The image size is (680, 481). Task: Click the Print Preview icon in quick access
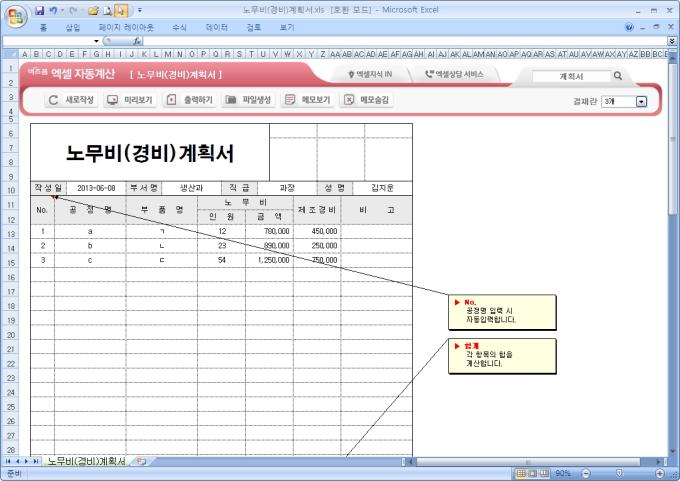107,10
